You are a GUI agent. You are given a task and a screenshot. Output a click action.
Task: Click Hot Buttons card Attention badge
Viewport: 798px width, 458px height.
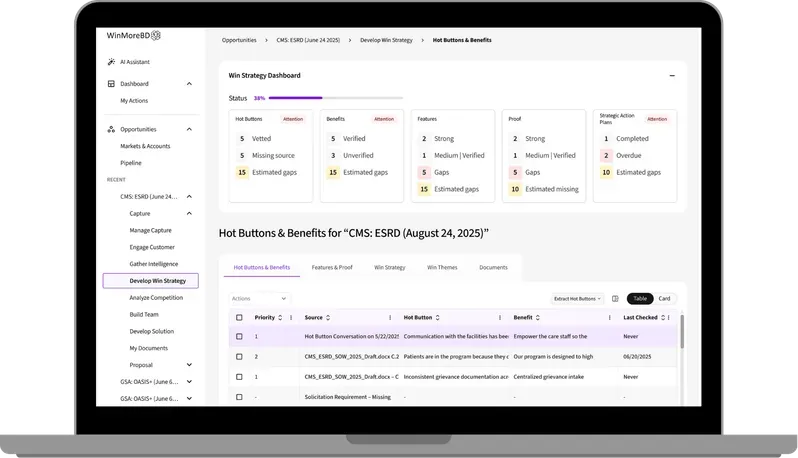click(x=293, y=119)
